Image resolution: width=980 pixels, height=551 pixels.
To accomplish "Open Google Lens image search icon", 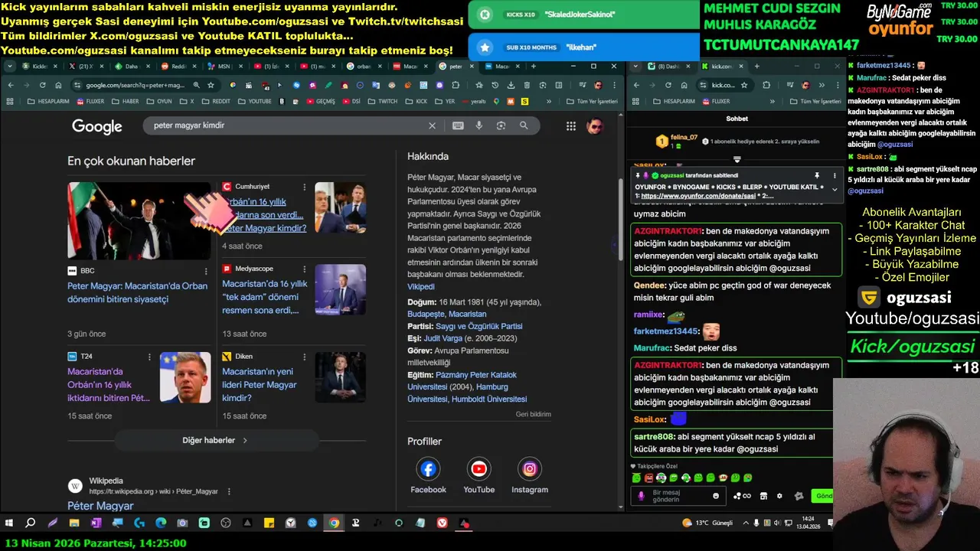I will pyautogui.click(x=501, y=126).
